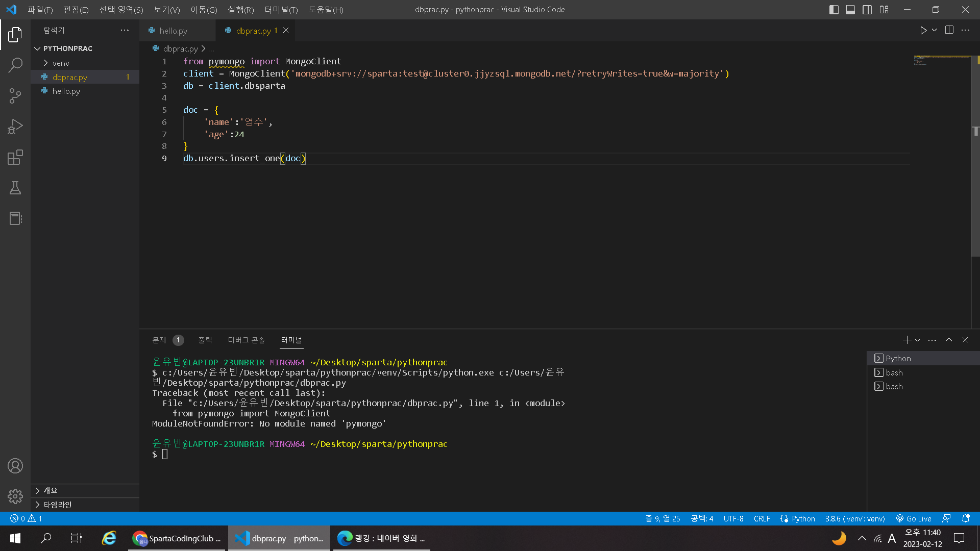Open the 보기(V) menu
Viewport: 980px width, 551px height.
pos(167,10)
